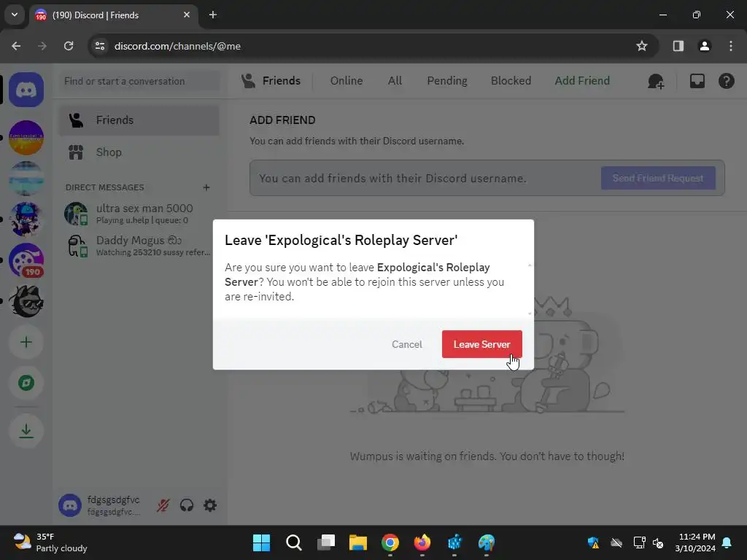Screen dimensions: 747x560
Task: Open the server with cartoon character in blue cap
Action: pos(26,219)
